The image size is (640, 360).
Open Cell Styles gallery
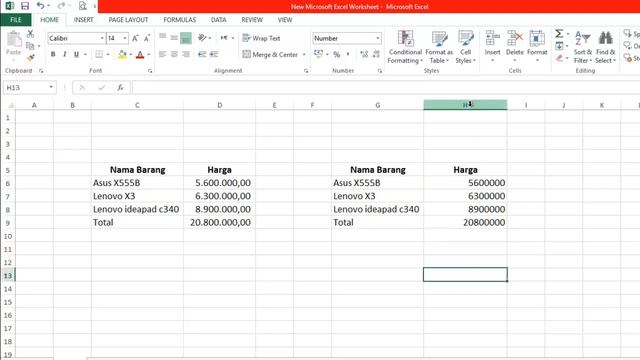[465, 47]
